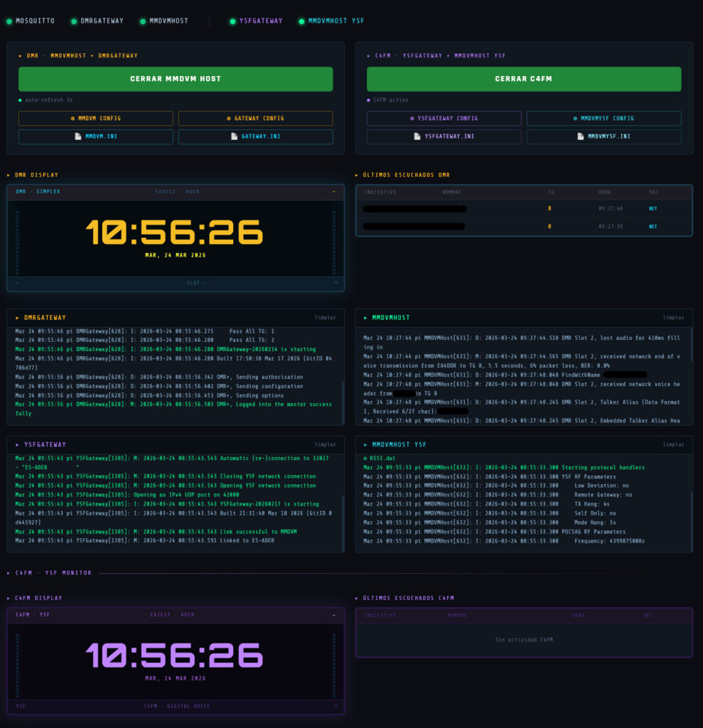Click the orange DMR clock display

point(174,233)
